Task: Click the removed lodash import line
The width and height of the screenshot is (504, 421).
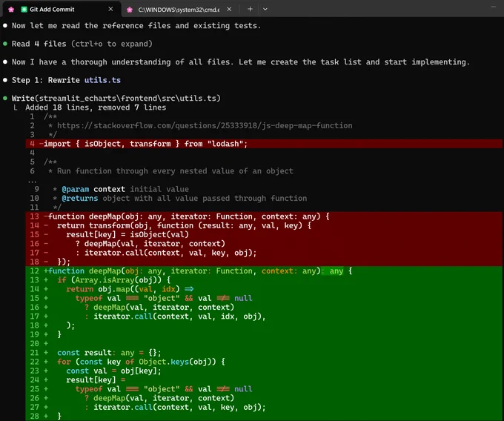Action: [264, 144]
